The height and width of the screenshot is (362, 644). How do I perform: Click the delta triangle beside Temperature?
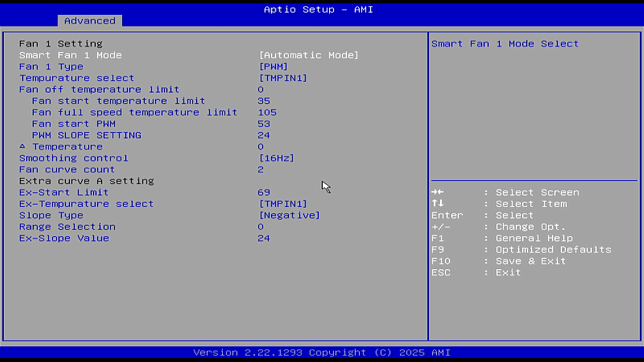pos(23,146)
